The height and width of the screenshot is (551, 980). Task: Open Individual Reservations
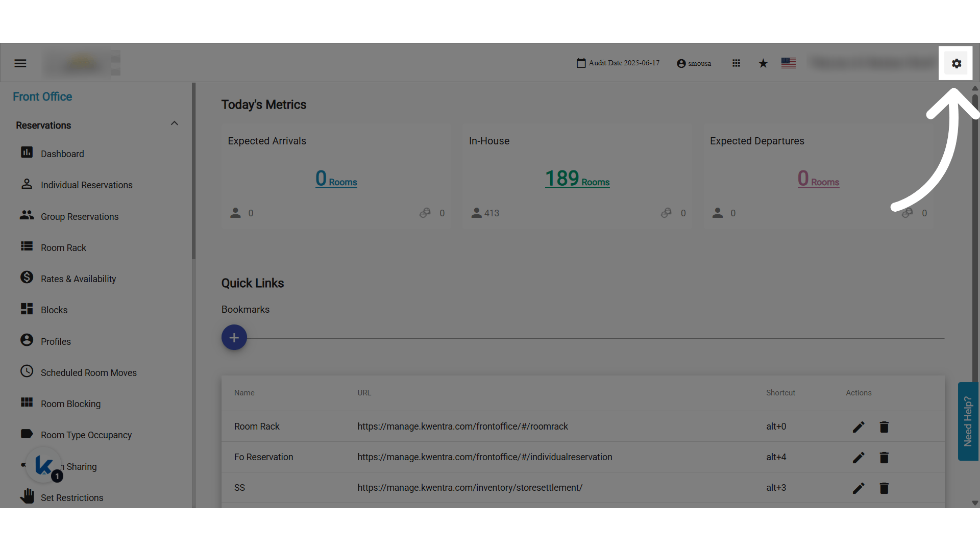pos(87,185)
